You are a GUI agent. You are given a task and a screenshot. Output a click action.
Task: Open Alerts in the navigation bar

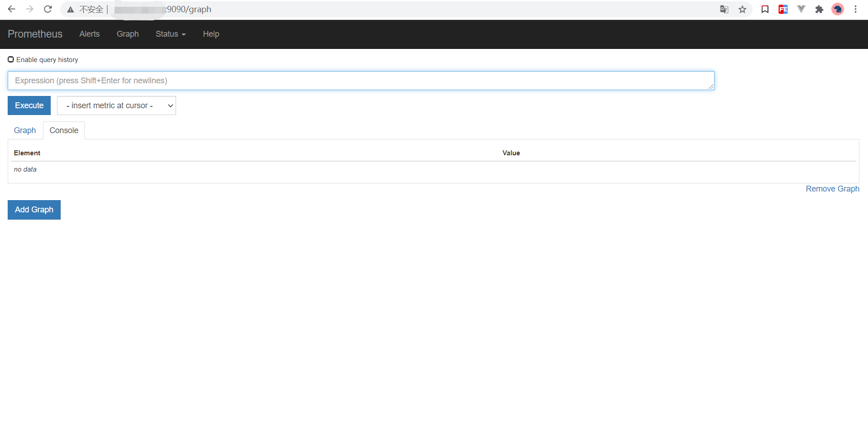(x=90, y=34)
